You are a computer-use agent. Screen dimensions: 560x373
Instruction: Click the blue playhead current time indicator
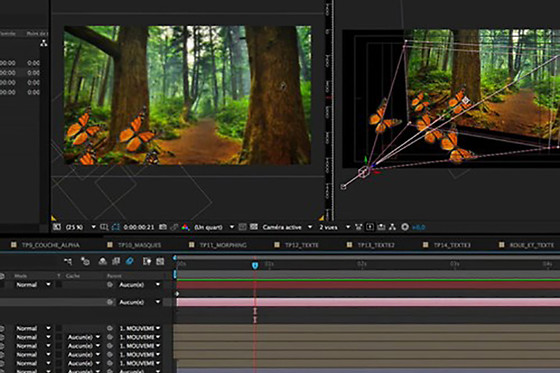(255, 265)
